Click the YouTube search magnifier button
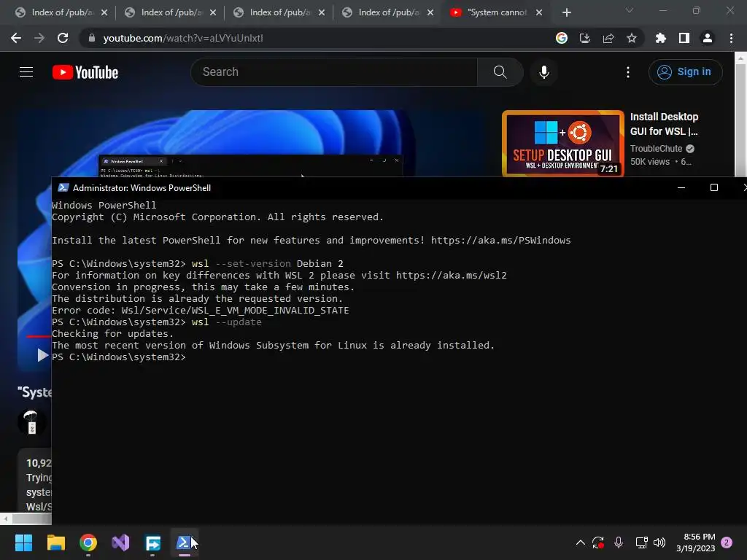Viewport: 747px width, 560px height. pyautogui.click(x=500, y=72)
